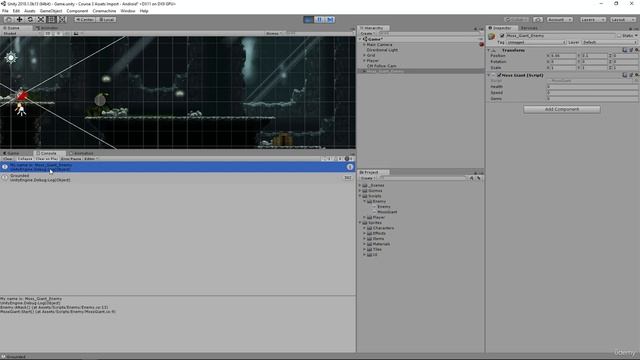
Task: Click the Project search-by-type icon
Action: 471,178
